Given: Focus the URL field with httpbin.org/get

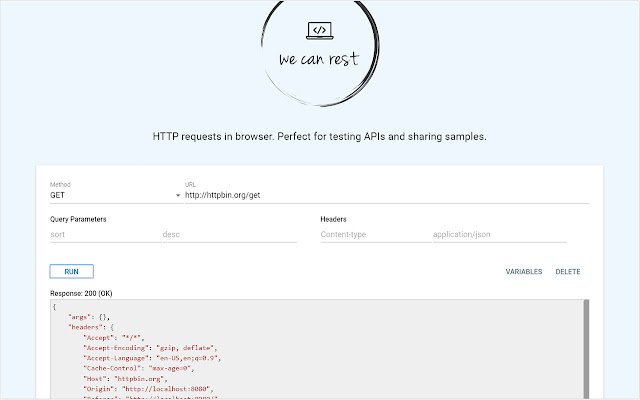Looking at the screenshot, I should 387,195.
